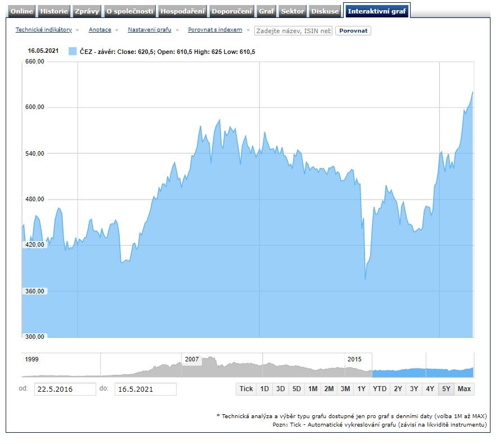Click the compare name or ISIN input field

293,31
